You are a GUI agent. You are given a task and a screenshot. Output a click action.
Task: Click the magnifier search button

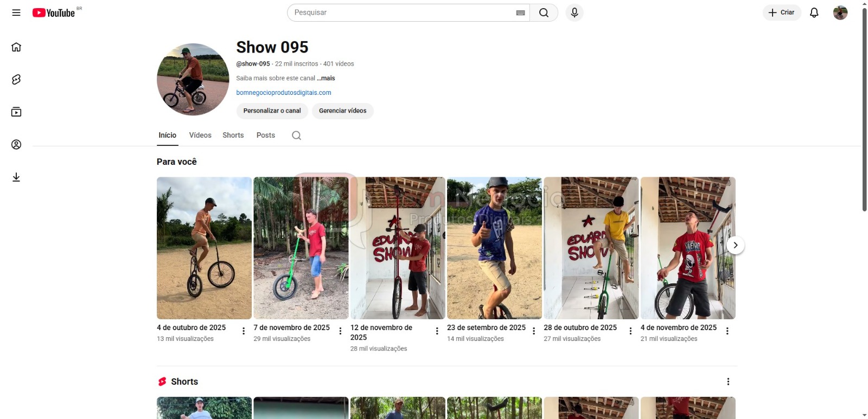click(544, 12)
